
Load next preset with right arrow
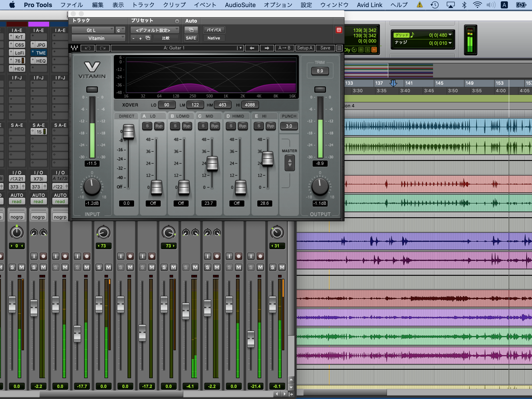267,48
